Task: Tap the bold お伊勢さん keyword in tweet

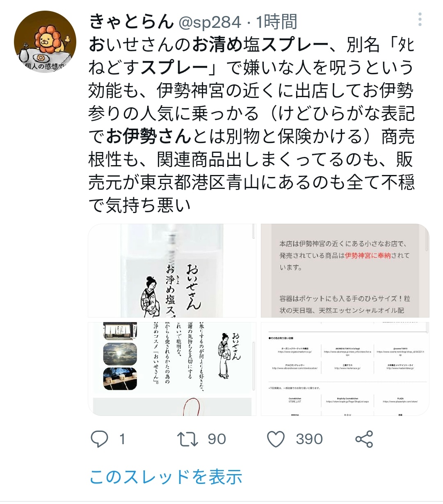Action: (x=149, y=136)
